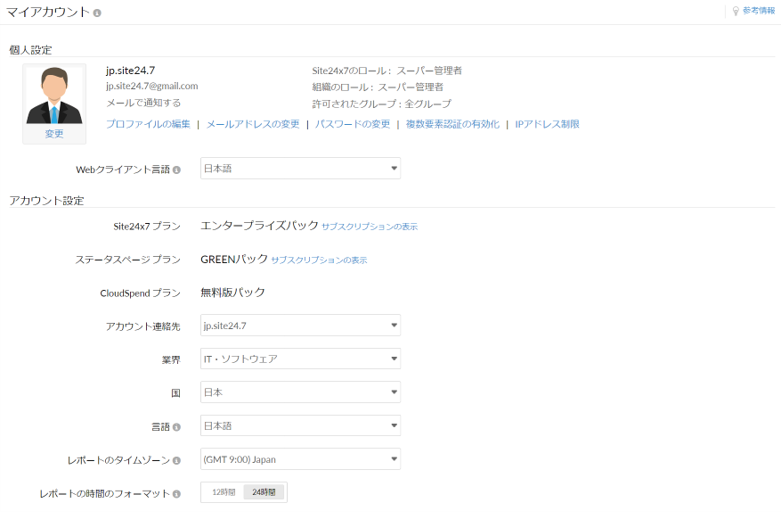Open the レポートのタイムゾーン dropdown

click(x=300, y=460)
